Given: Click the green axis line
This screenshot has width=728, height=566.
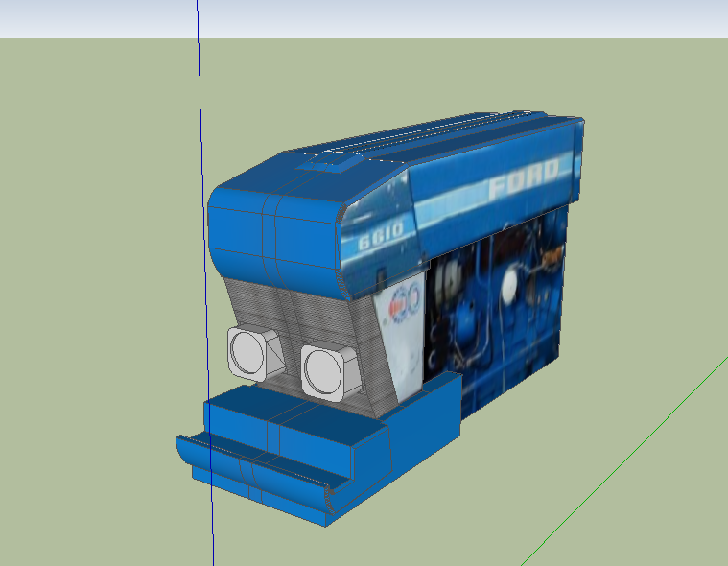Looking at the screenshot, I should coord(624,461).
